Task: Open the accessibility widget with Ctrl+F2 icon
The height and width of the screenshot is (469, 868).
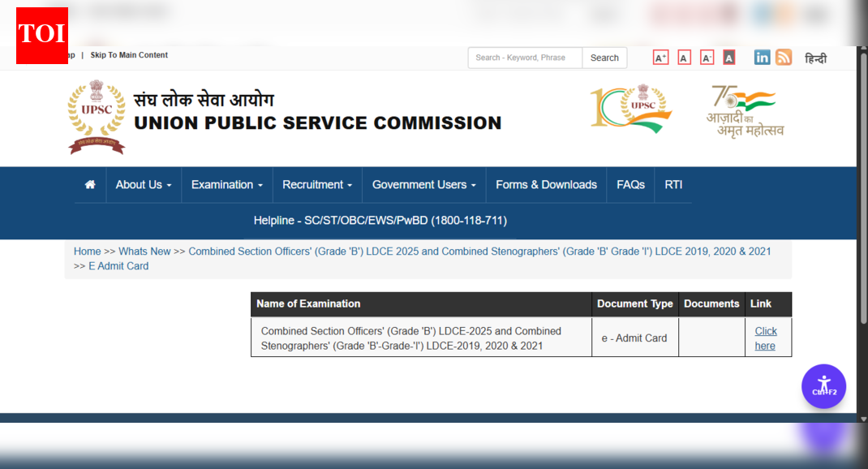Action: click(823, 386)
